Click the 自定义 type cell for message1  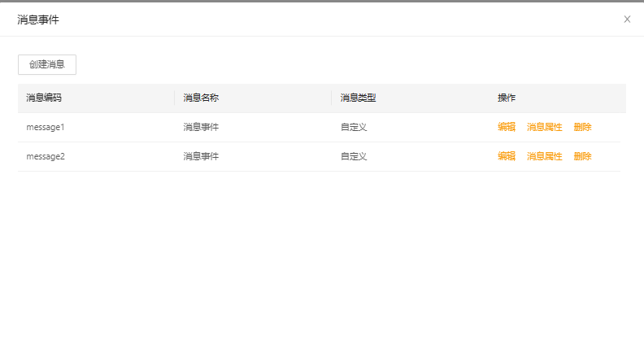[354, 127]
